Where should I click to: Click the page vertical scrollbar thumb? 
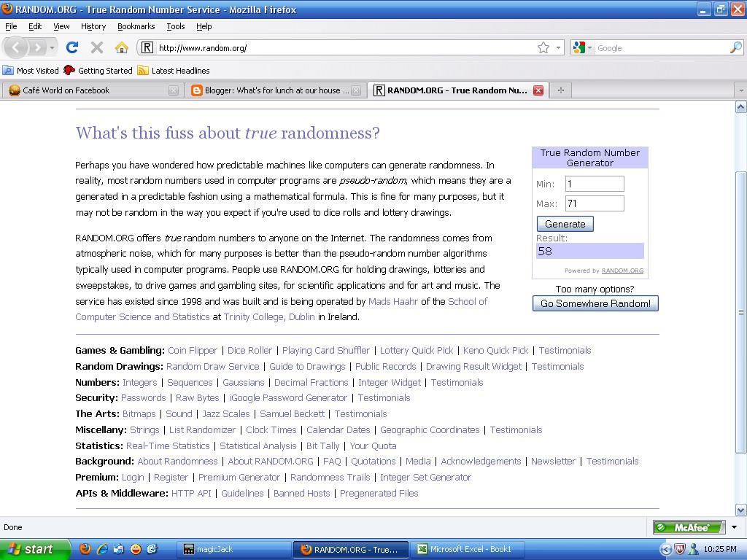tap(741, 312)
